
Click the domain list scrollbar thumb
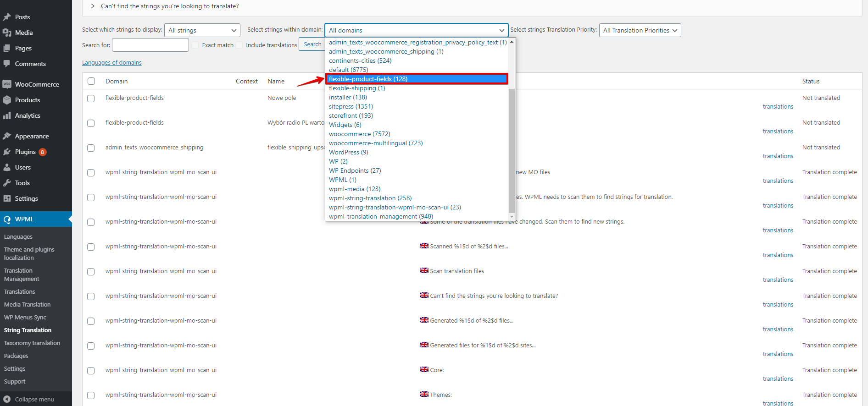point(512,151)
